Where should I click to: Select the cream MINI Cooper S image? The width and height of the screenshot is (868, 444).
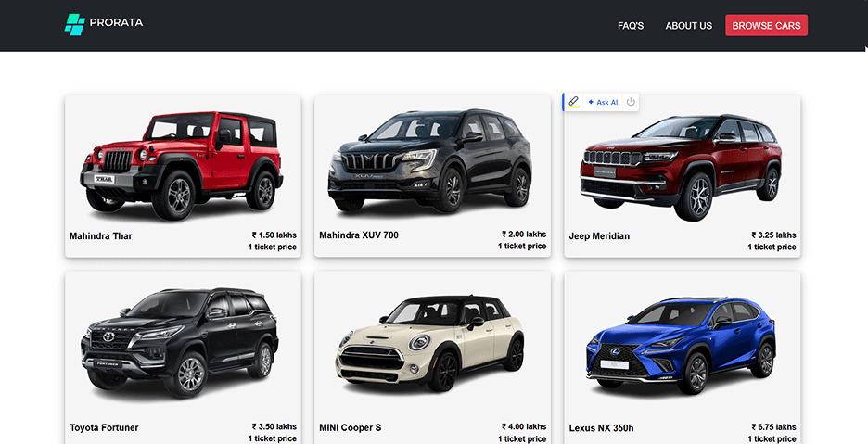click(429, 343)
